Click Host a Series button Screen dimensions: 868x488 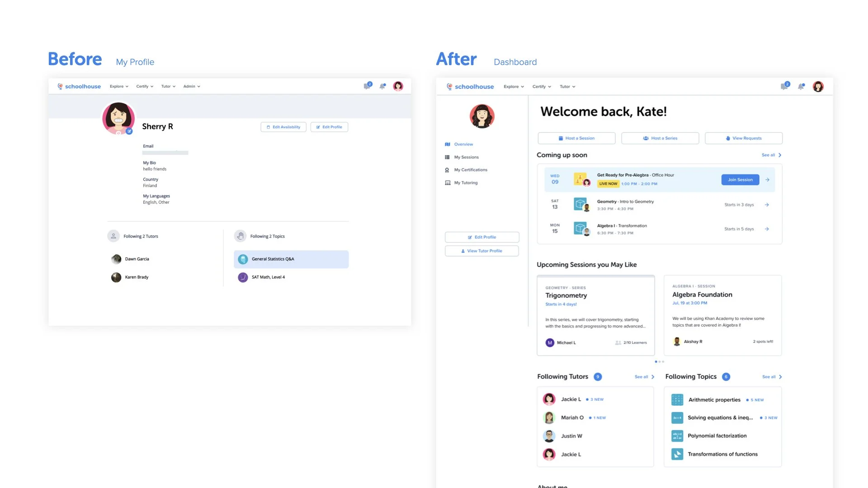click(660, 138)
